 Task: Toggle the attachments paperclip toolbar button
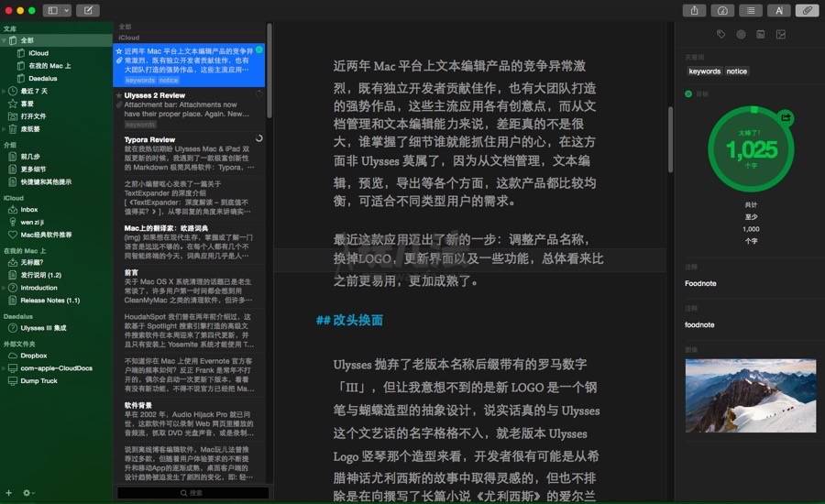coord(807,10)
